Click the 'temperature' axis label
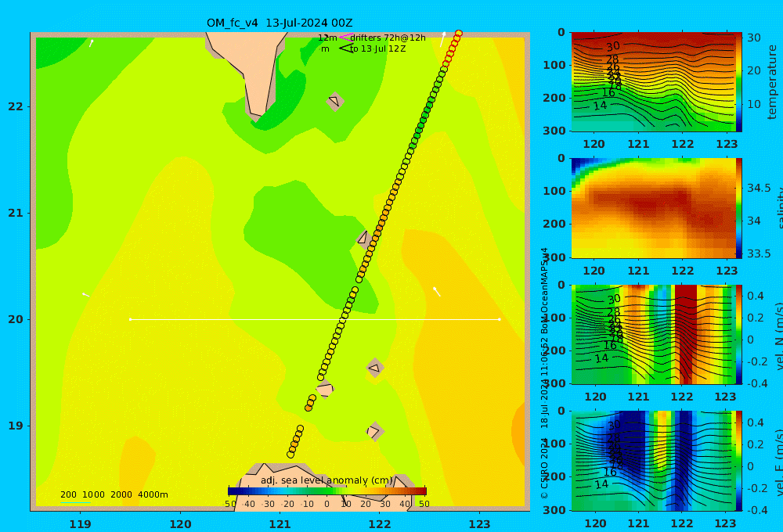This screenshot has width=783, height=532. point(772,82)
